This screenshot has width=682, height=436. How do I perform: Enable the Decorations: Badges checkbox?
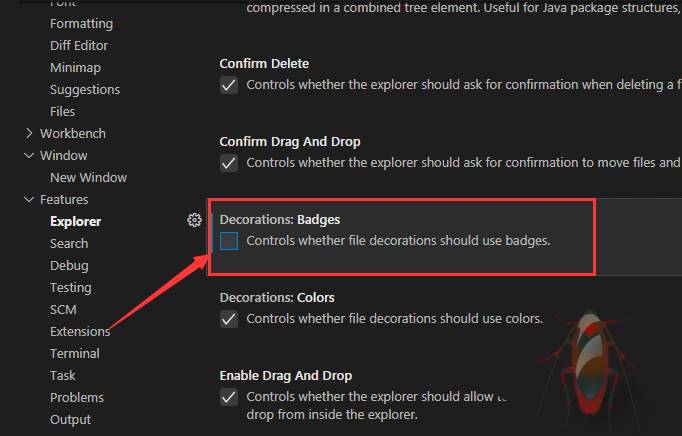230,241
